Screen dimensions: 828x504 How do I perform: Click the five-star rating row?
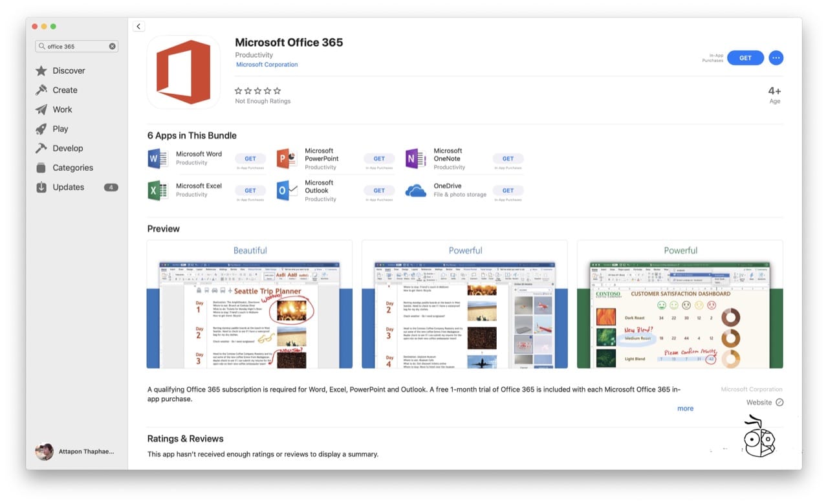click(257, 91)
